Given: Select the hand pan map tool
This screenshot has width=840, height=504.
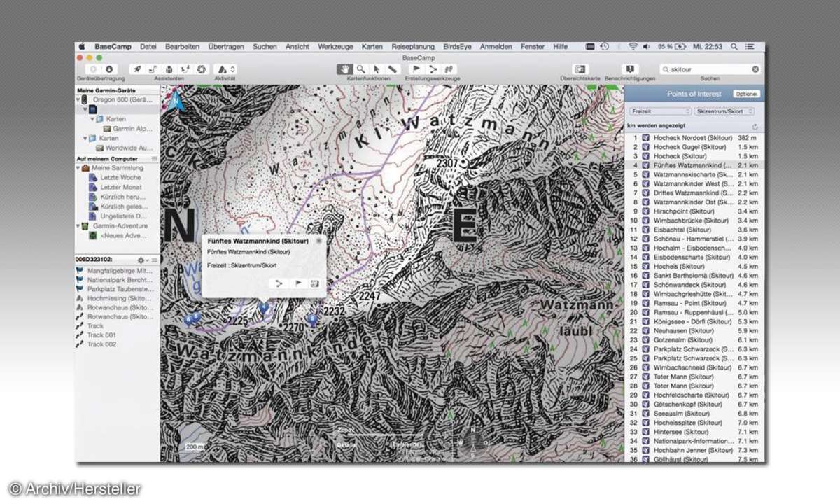Looking at the screenshot, I should (344, 69).
